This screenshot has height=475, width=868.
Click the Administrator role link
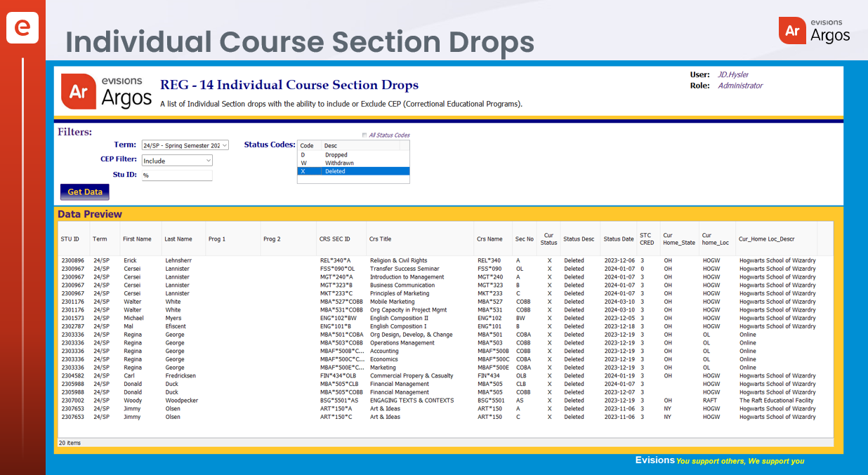click(x=739, y=86)
